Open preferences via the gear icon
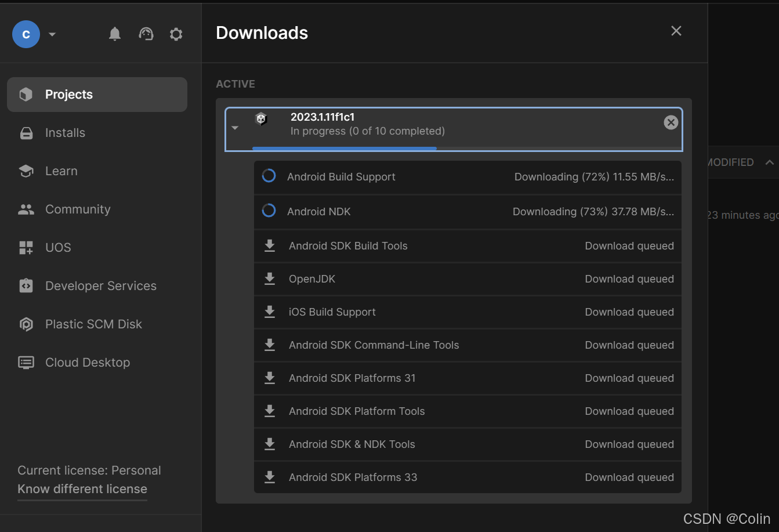This screenshot has height=532, width=779. (x=176, y=34)
